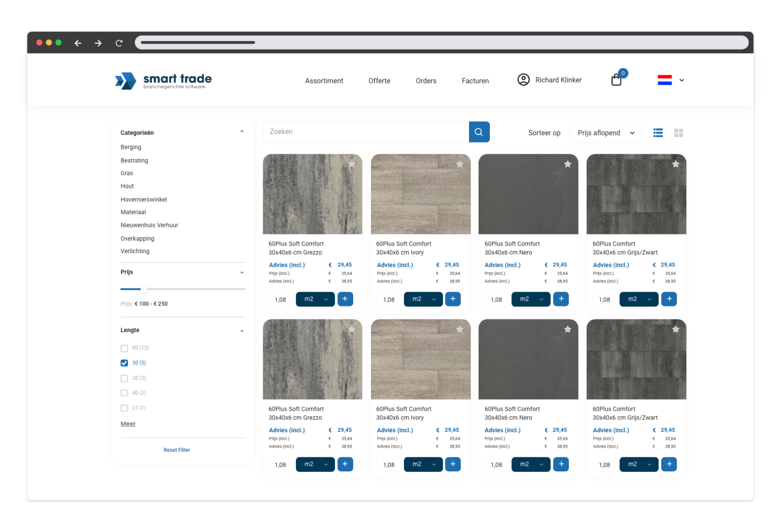Image resolution: width=781 pixels, height=532 pixels.
Task: Click the browser reload icon
Action: point(119,43)
